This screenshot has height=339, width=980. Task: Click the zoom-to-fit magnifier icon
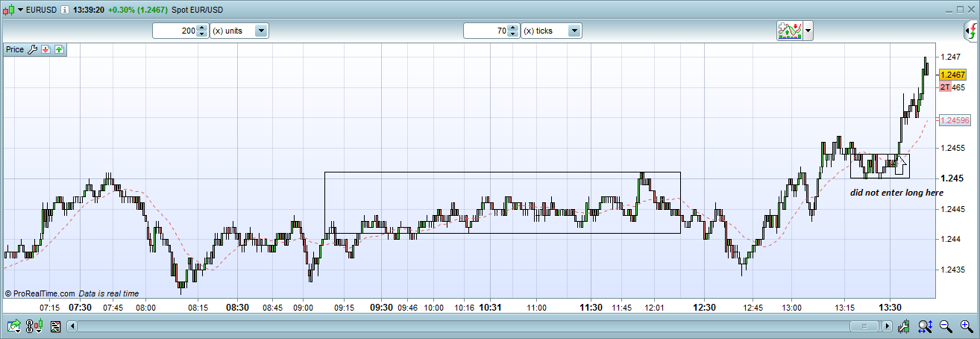(925, 326)
